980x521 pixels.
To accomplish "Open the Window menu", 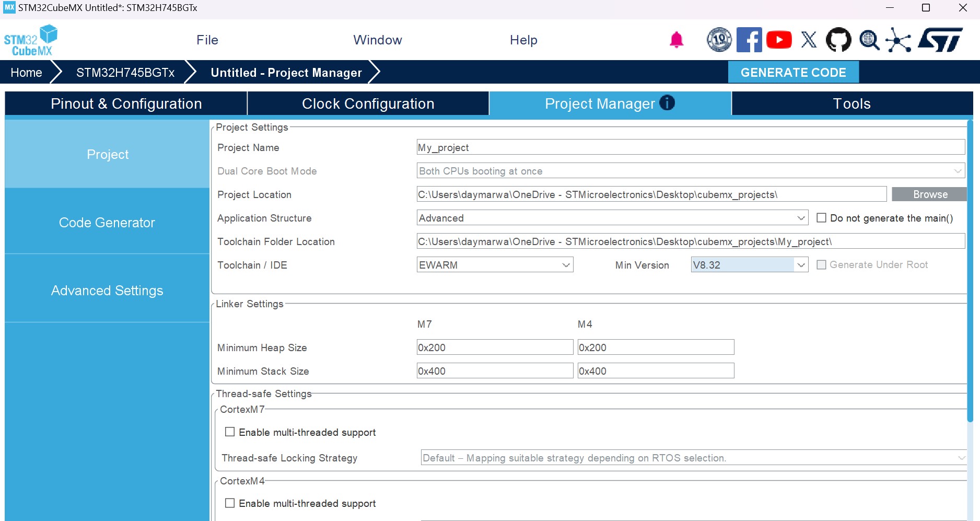I will 378,40.
